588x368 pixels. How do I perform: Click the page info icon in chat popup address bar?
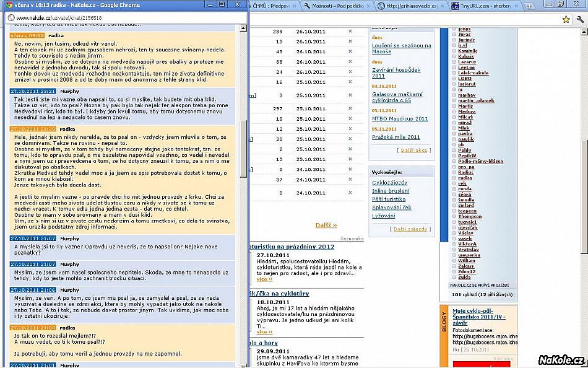coord(10,18)
